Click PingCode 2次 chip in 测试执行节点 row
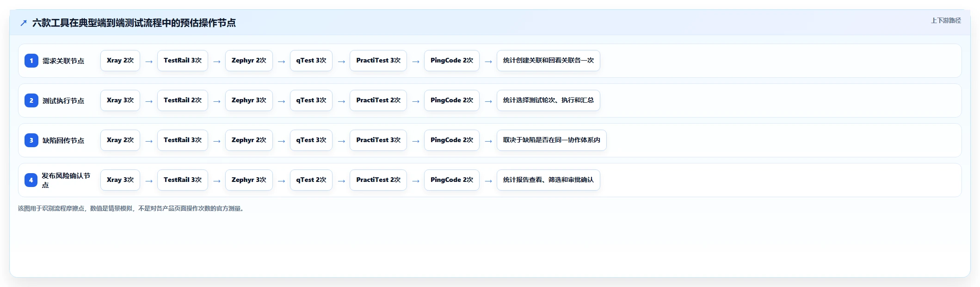Screen dimensions: 980x287 click(452, 100)
